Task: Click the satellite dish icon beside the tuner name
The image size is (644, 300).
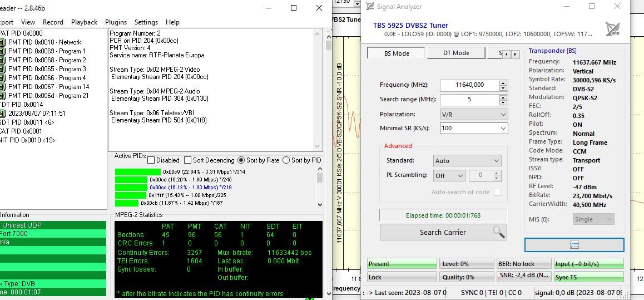Action: pyautogui.click(x=612, y=29)
